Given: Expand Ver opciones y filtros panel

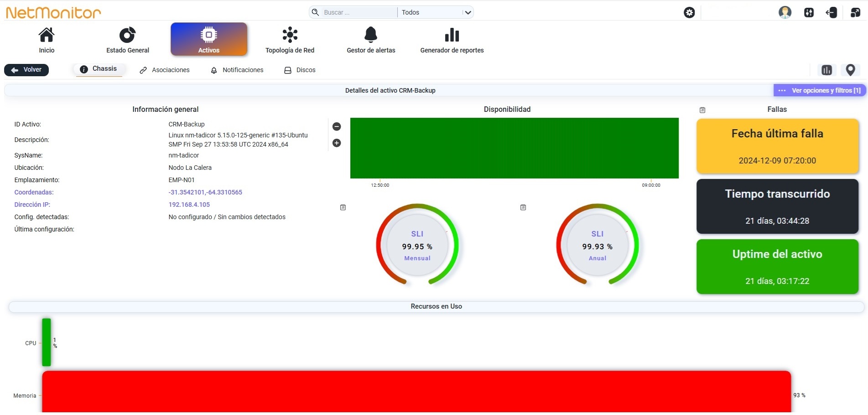Looking at the screenshot, I should (819, 90).
